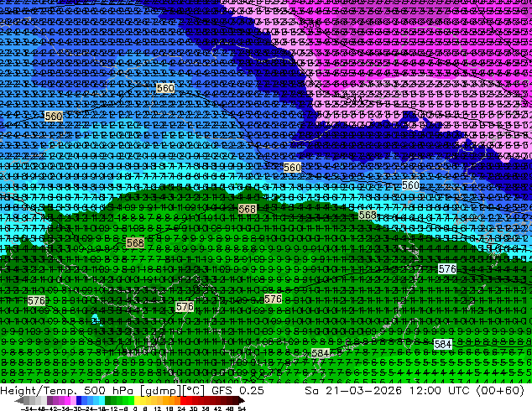The width and height of the screenshot is (532, 411).
Task: Click the leftmost 576 contour label
Action: (36, 301)
